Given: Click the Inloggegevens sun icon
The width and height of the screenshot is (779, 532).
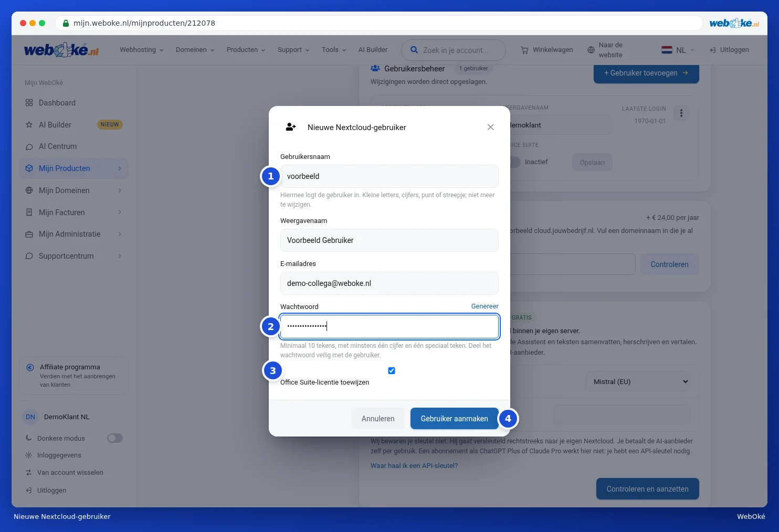Looking at the screenshot, I should tap(29, 455).
